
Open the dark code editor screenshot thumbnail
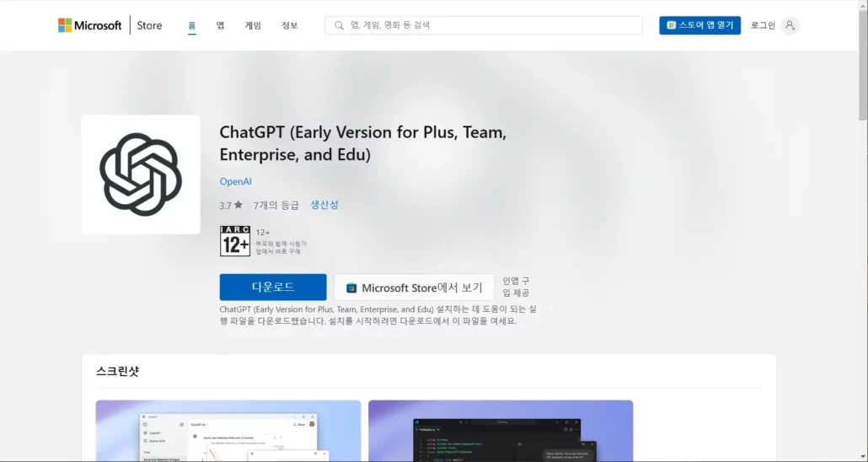pyautogui.click(x=501, y=431)
